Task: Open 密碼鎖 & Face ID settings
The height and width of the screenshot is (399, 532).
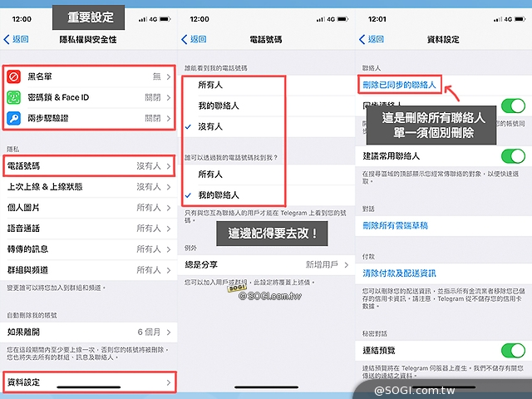Action: [x=89, y=98]
